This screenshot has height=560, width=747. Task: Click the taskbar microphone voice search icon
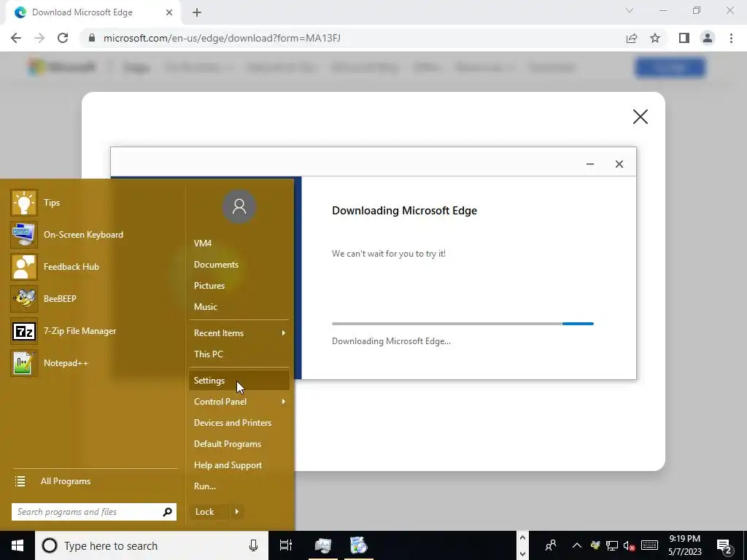(x=253, y=545)
